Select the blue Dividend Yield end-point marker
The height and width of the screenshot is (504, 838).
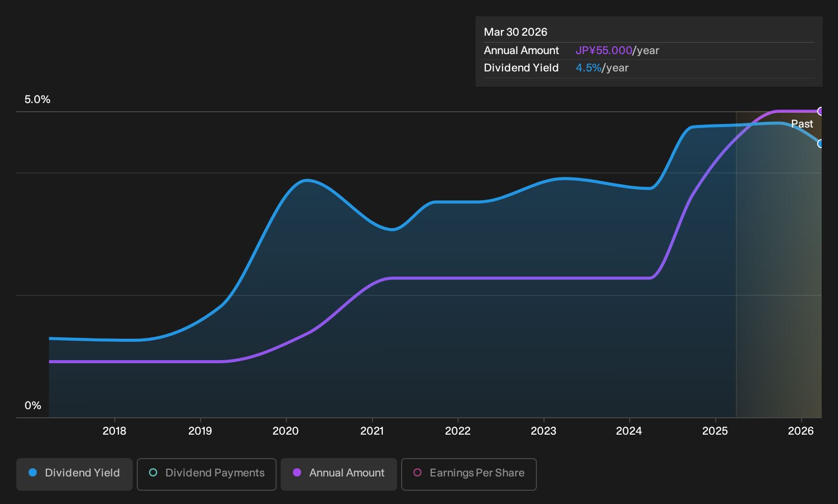pos(821,144)
